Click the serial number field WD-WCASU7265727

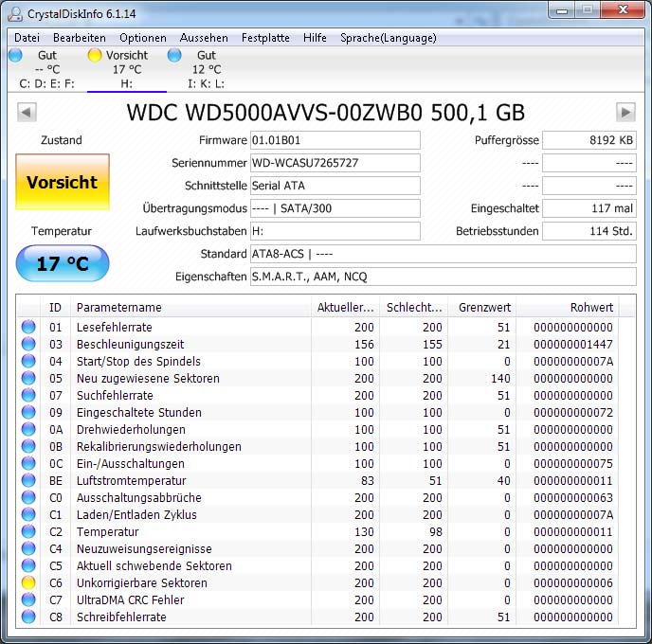[x=335, y=163]
